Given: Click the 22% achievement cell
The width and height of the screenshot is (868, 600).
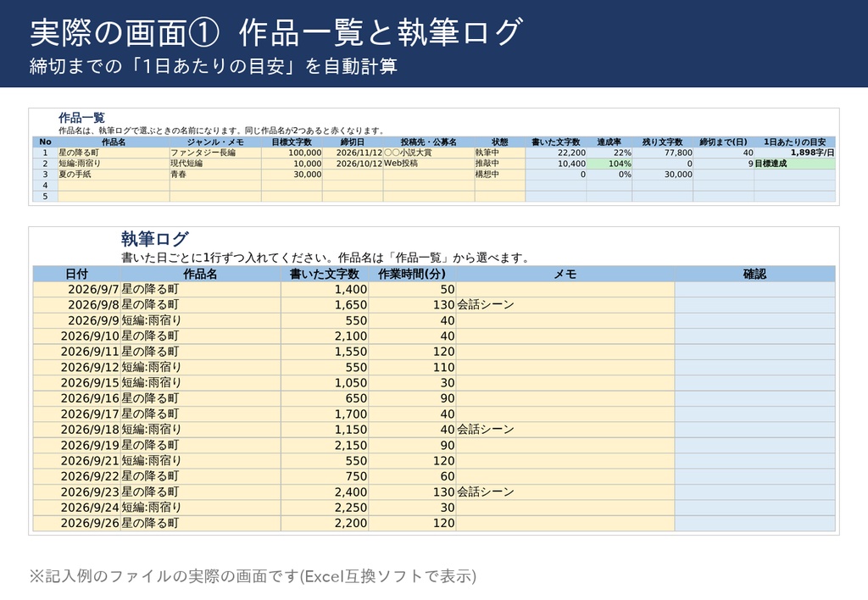Looking at the screenshot, I should 609,153.
